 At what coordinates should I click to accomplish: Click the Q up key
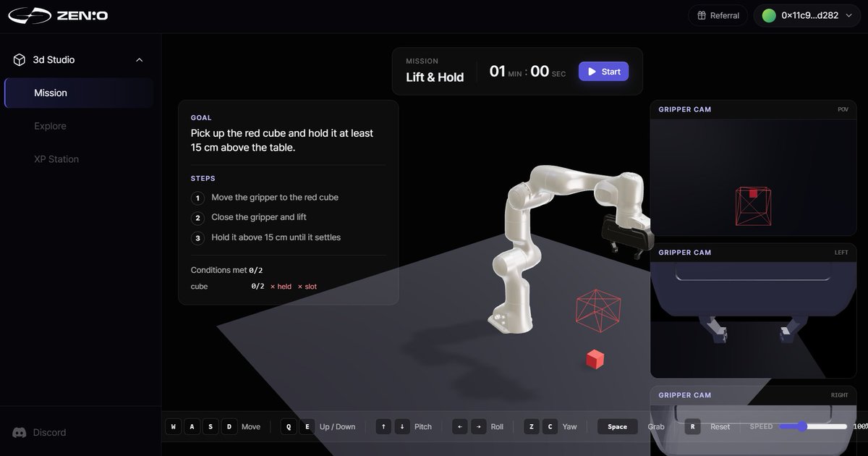click(x=289, y=426)
